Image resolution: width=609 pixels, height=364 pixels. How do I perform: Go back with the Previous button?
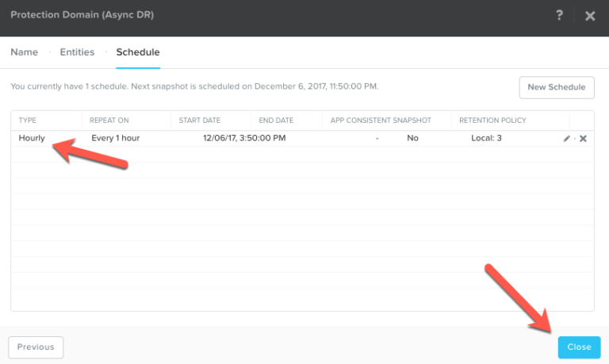point(36,347)
